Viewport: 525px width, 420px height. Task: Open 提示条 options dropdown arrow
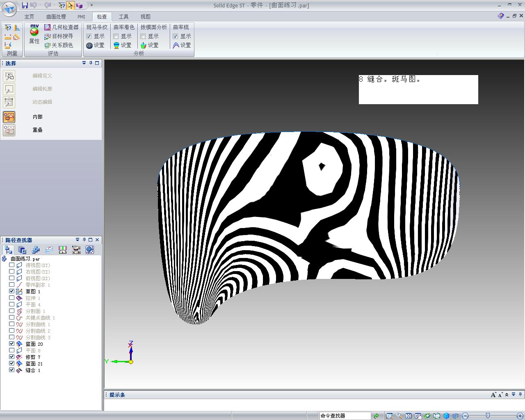[x=514, y=395]
